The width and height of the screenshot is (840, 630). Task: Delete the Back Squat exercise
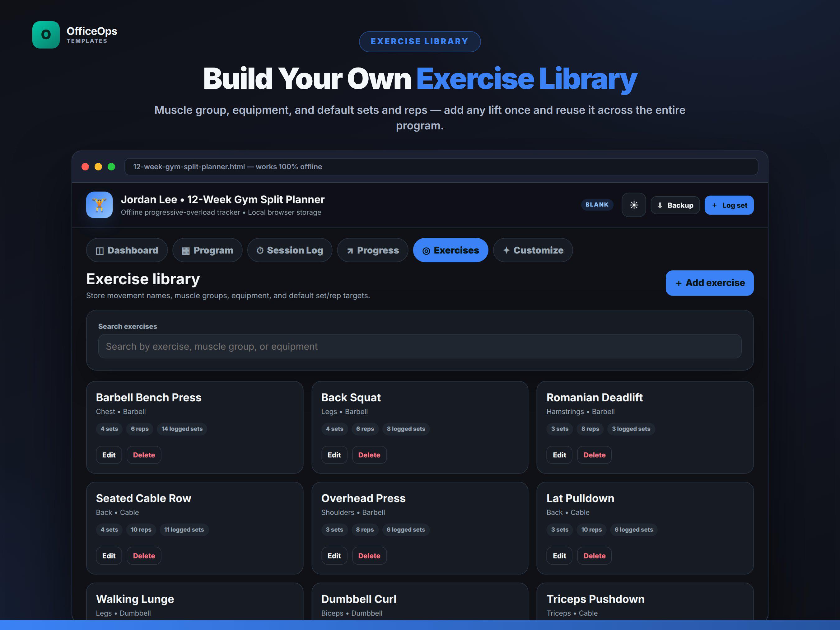coord(369,455)
